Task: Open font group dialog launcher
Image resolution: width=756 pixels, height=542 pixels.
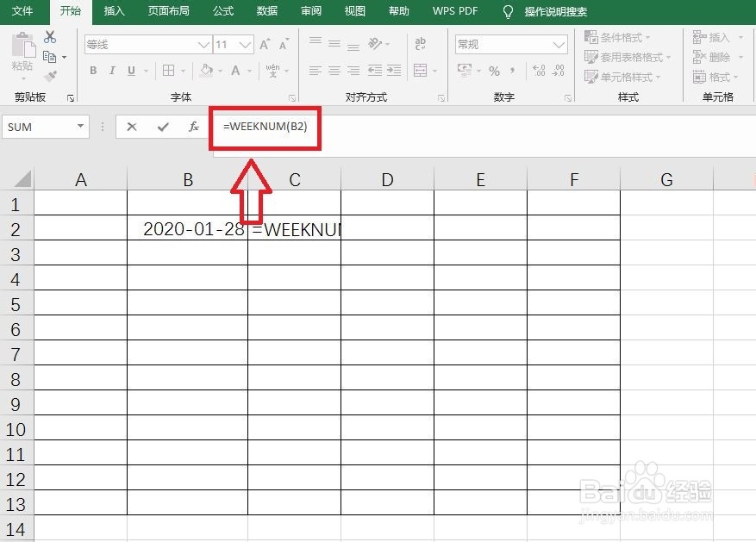Action: click(292, 98)
